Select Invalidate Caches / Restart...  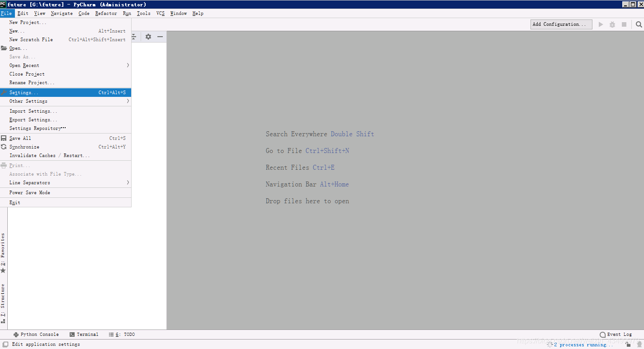click(x=66, y=155)
